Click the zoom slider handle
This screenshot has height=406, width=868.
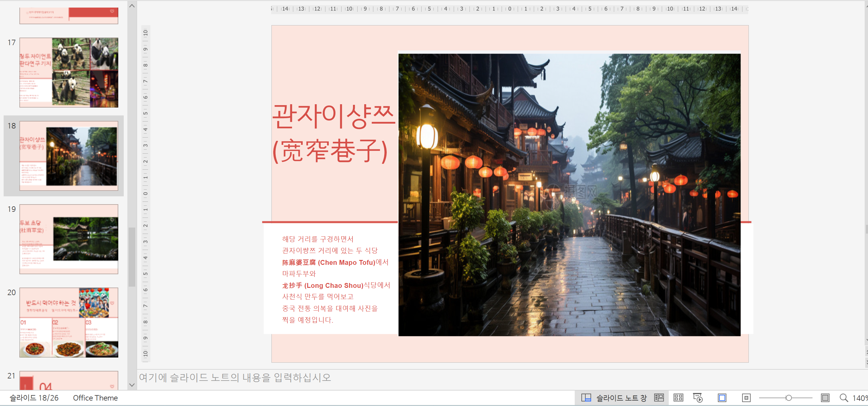[789, 398]
